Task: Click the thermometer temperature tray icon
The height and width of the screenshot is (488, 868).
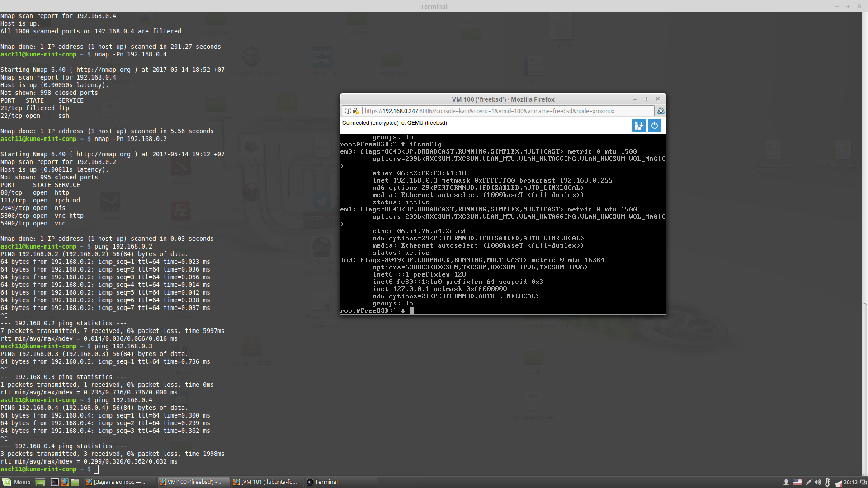Action: pyautogui.click(x=828, y=482)
